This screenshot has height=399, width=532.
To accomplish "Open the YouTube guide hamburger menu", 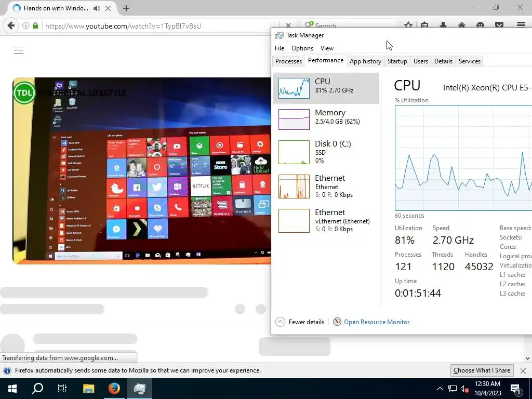I will pyautogui.click(x=19, y=50).
